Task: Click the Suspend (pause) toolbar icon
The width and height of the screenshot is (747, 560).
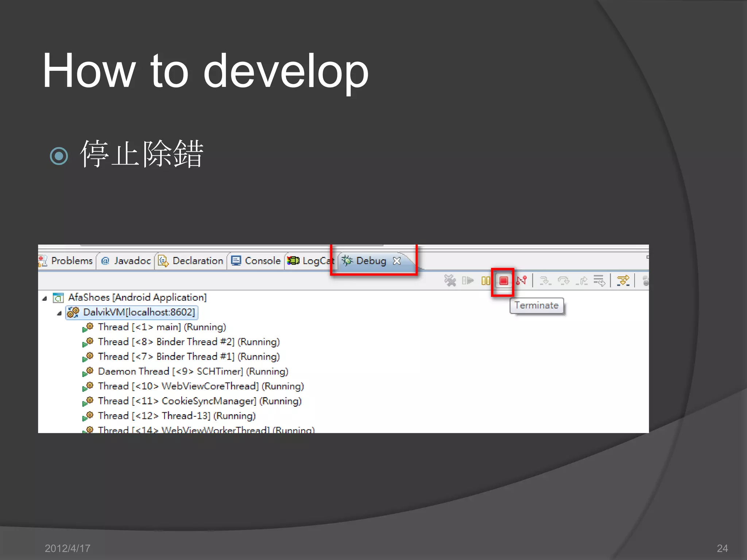Action: coord(485,281)
